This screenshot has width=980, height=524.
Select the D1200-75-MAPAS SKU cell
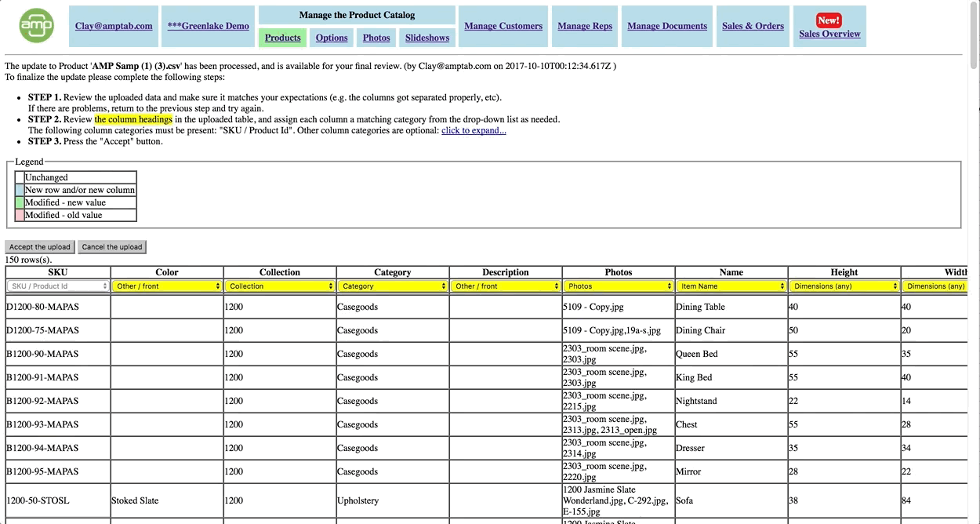click(x=58, y=330)
